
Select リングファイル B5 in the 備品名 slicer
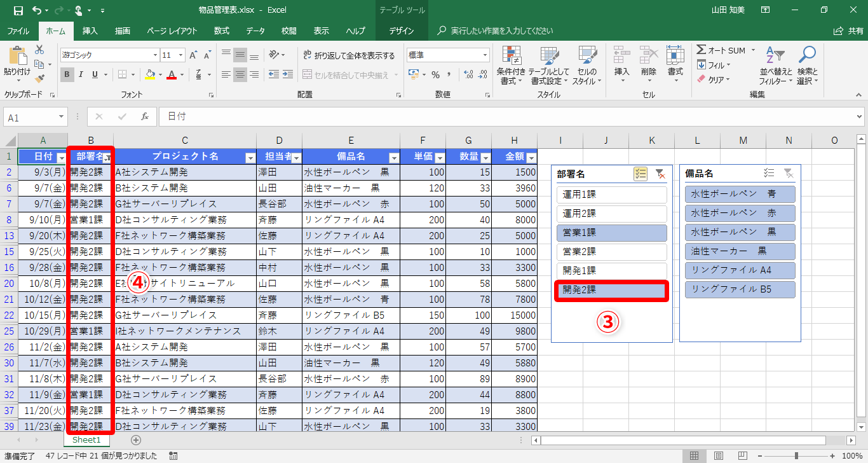(x=740, y=289)
